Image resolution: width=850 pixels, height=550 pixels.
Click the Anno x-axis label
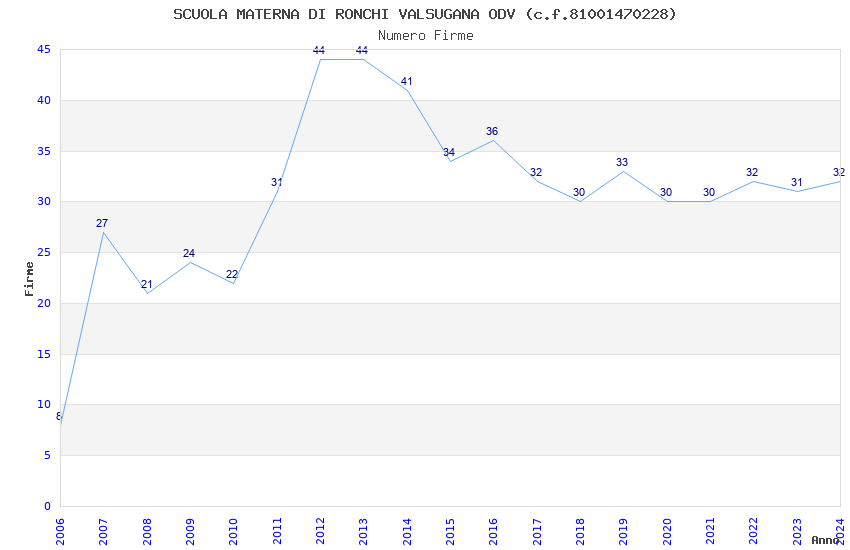click(825, 540)
